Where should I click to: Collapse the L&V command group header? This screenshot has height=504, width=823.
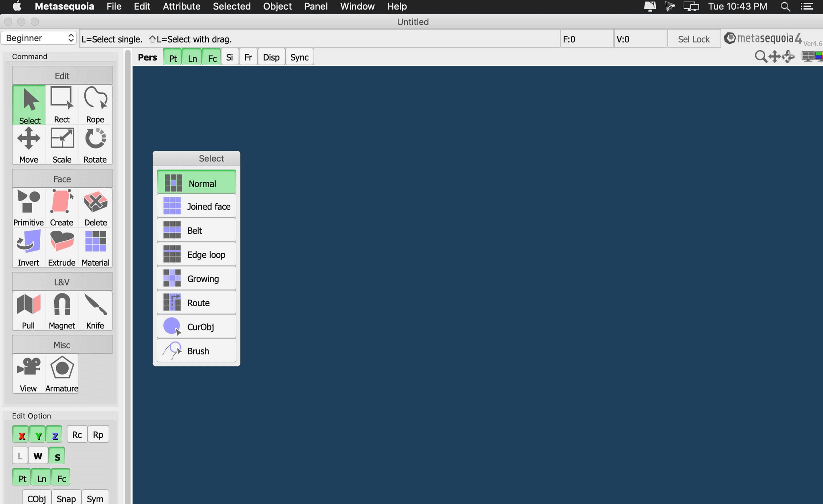pyautogui.click(x=62, y=282)
